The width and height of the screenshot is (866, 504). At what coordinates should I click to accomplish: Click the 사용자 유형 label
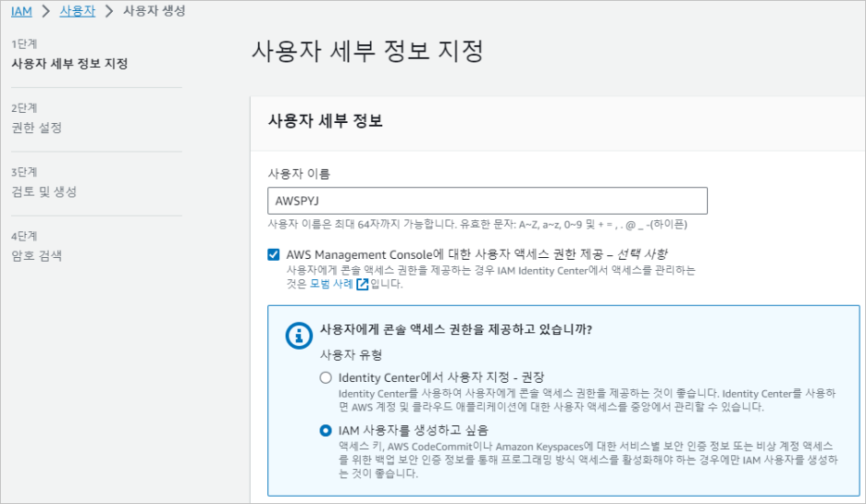[352, 355]
